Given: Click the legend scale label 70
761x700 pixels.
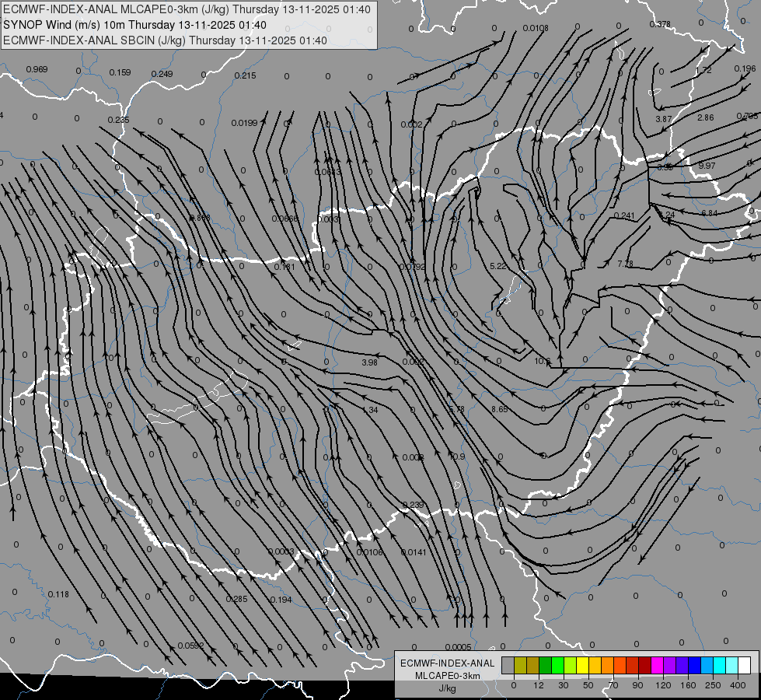Looking at the screenshot, I should (613, 685).
